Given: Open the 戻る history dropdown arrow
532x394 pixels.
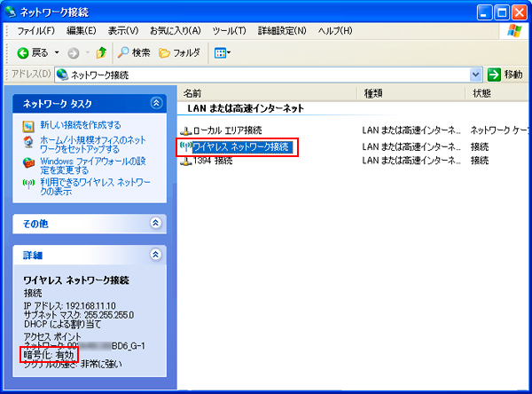Looking at the screenshot, I should pyautogui.click(x=57, y=52).
